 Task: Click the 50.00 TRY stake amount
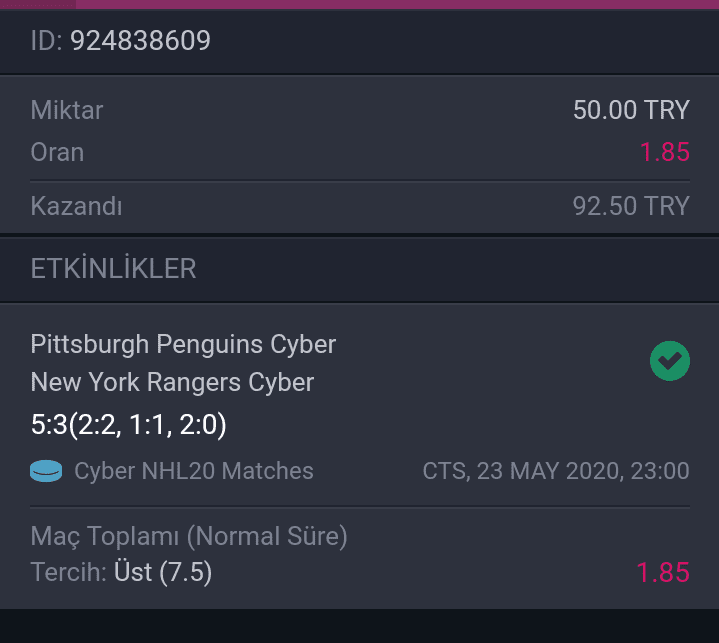[631, 110]
